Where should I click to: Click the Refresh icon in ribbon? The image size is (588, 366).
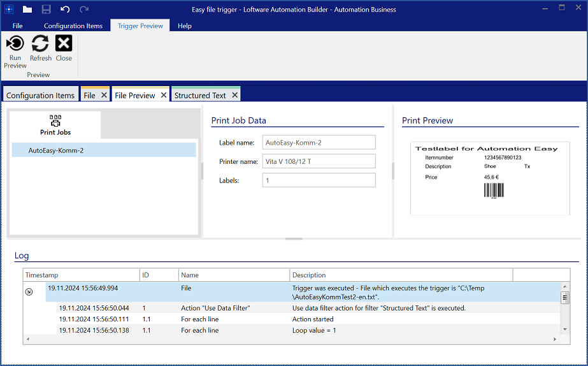40,43
